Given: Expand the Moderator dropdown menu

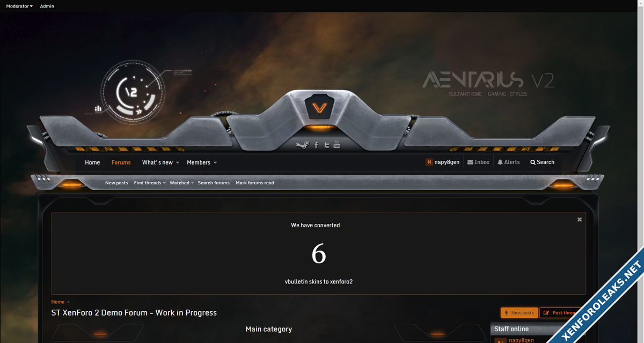Looking at the screenshot, I should click(x=19, y=6).
